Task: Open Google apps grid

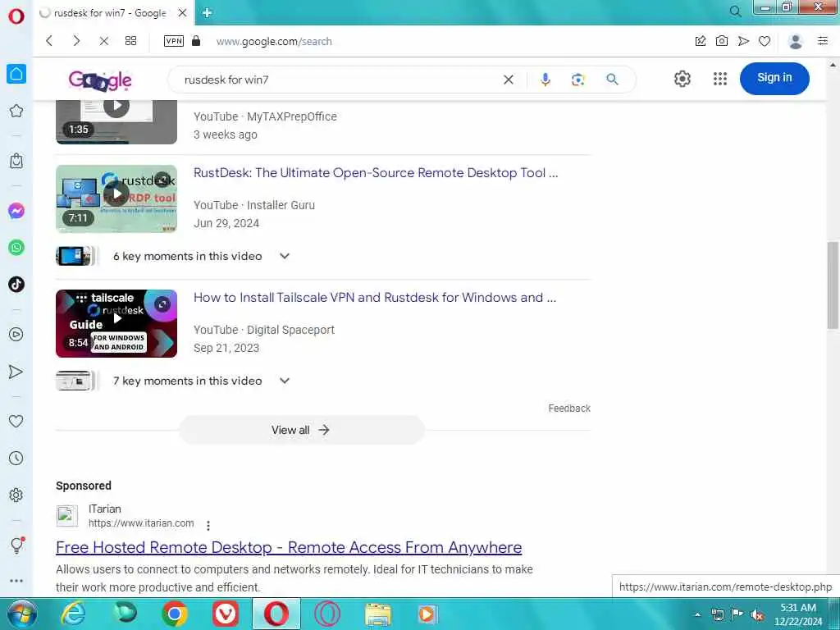Action: click(x=720, y=79)
